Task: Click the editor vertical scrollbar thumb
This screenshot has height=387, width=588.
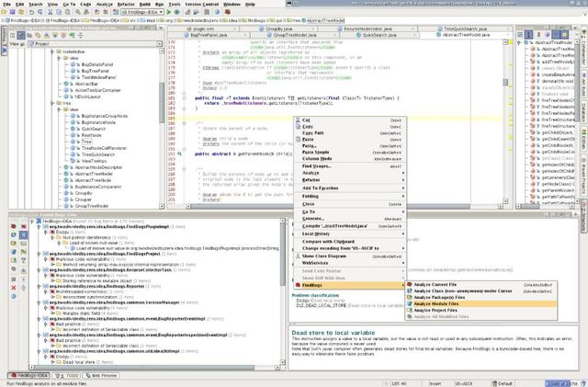Action: [505, 82]
